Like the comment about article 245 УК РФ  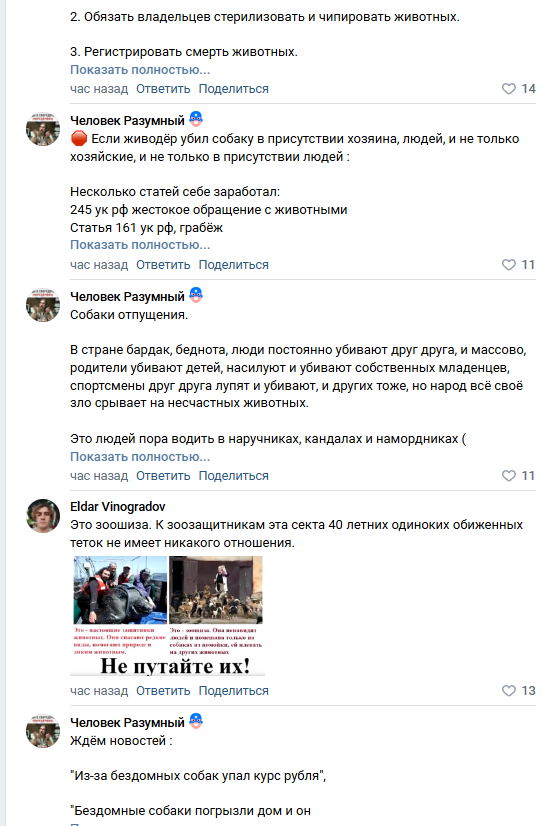(509, 264)
